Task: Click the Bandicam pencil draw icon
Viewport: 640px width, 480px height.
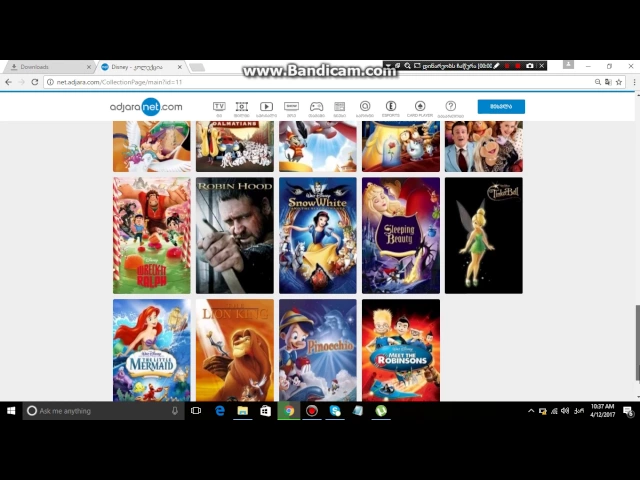Action: click(496, 66)
